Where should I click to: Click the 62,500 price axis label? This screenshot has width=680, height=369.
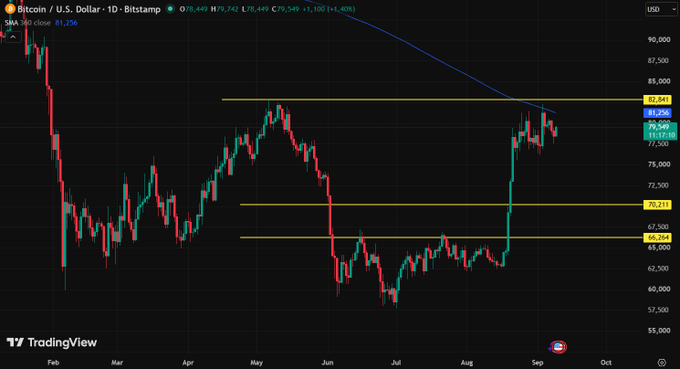coord(658,268)
